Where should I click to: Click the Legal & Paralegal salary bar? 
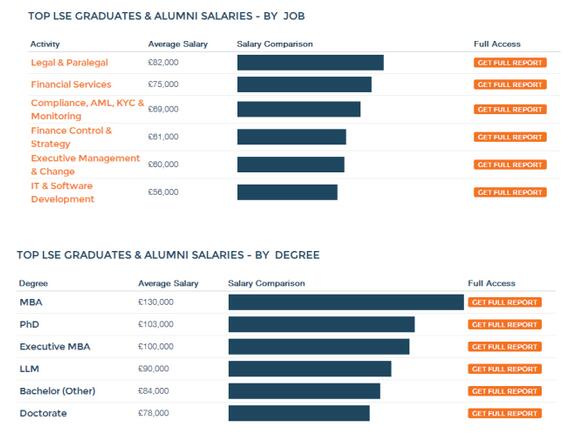311,63
